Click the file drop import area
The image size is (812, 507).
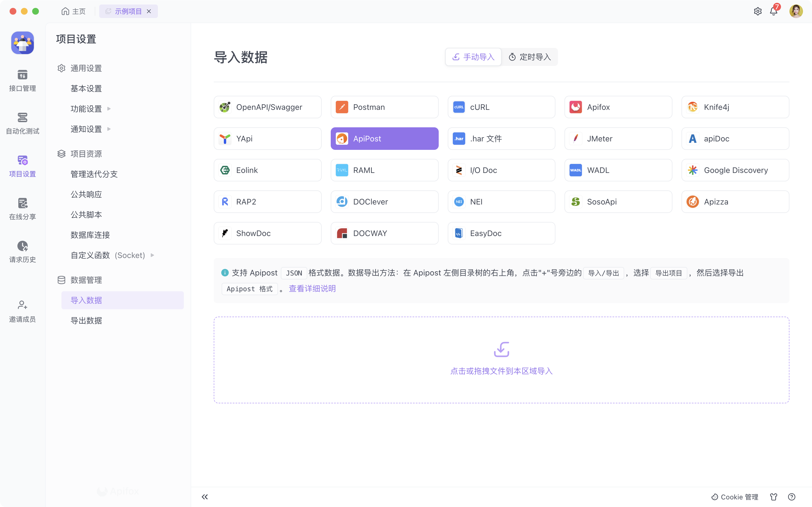click(x=501, y=359)
